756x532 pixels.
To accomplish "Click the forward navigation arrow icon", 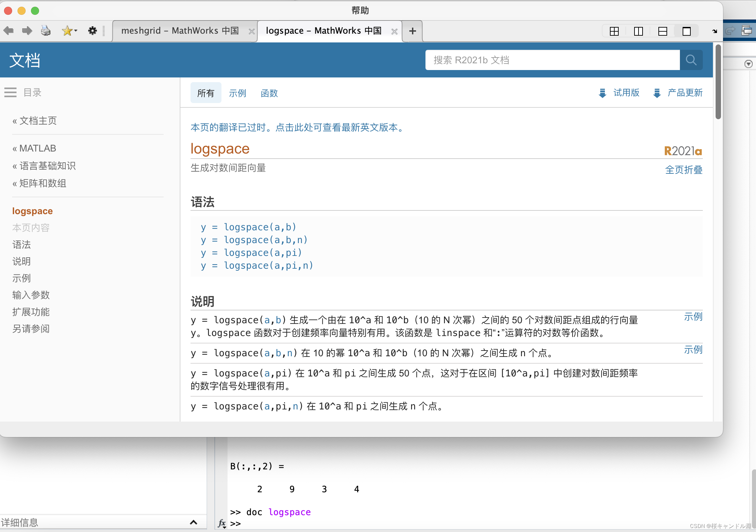I will click(27, 31).
